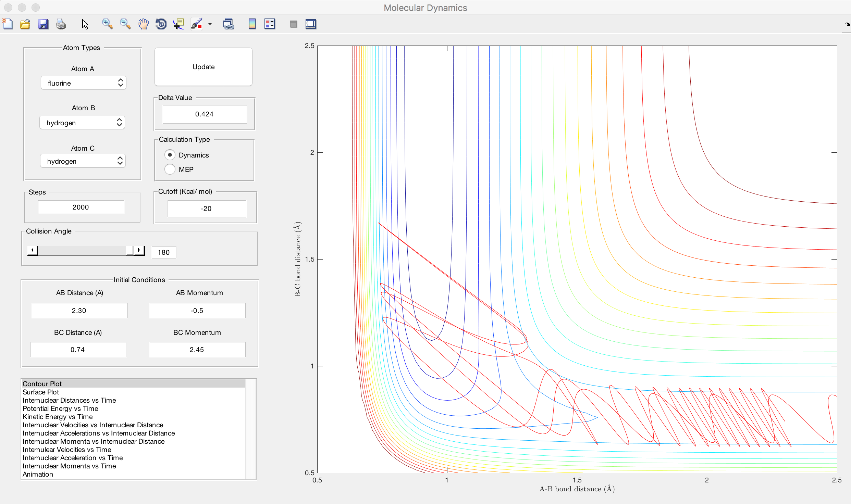The image size is (851, 504).
Task: Click the Zoom In magnifier tool
Action: (107, 24)
